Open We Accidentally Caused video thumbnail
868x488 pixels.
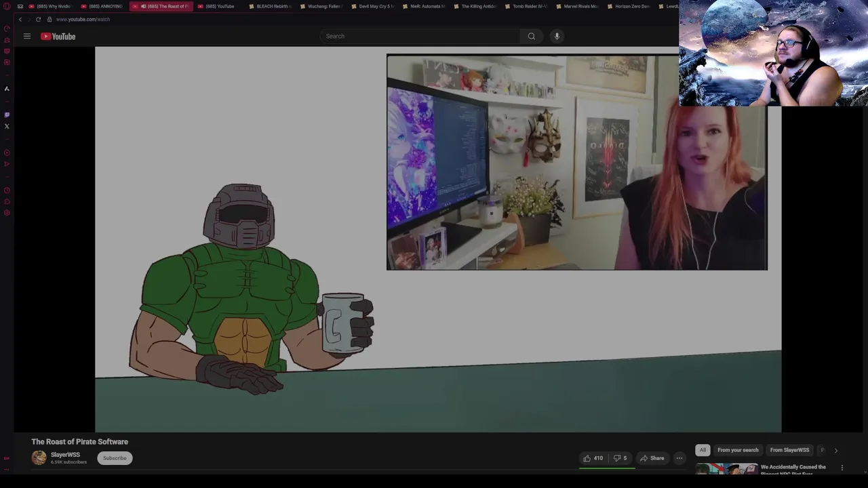point(726,469)
